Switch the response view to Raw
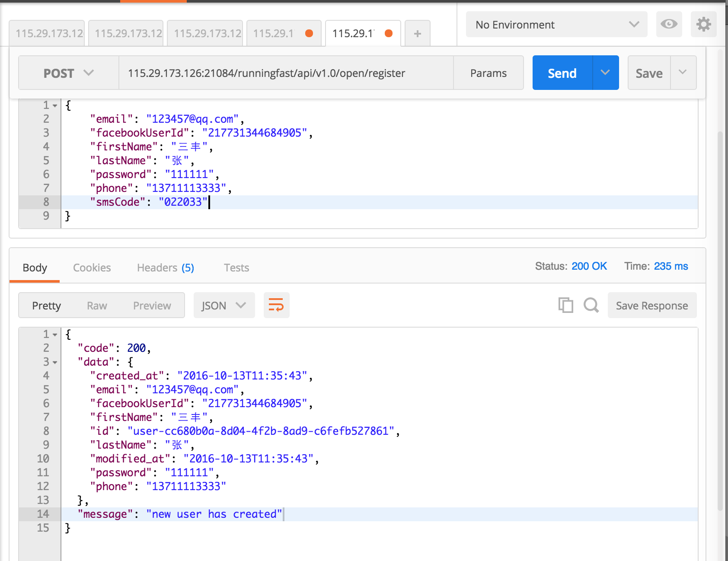The width and height of the screenshot is (728, 561). tap(97, 306)
